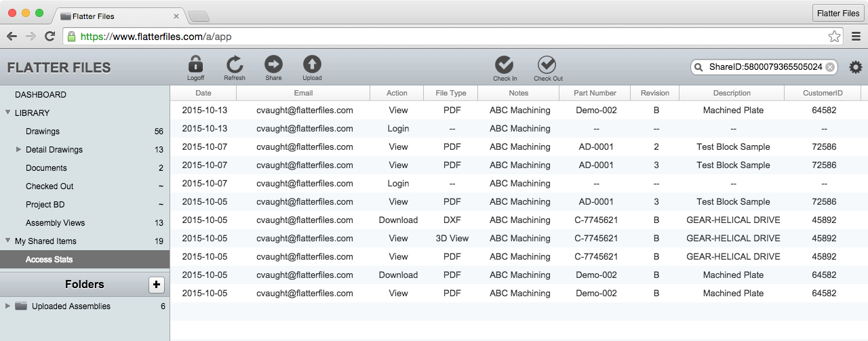Click the Refresh toolbar icon
This screenshot has width=868, height=341.
point(235,64)
